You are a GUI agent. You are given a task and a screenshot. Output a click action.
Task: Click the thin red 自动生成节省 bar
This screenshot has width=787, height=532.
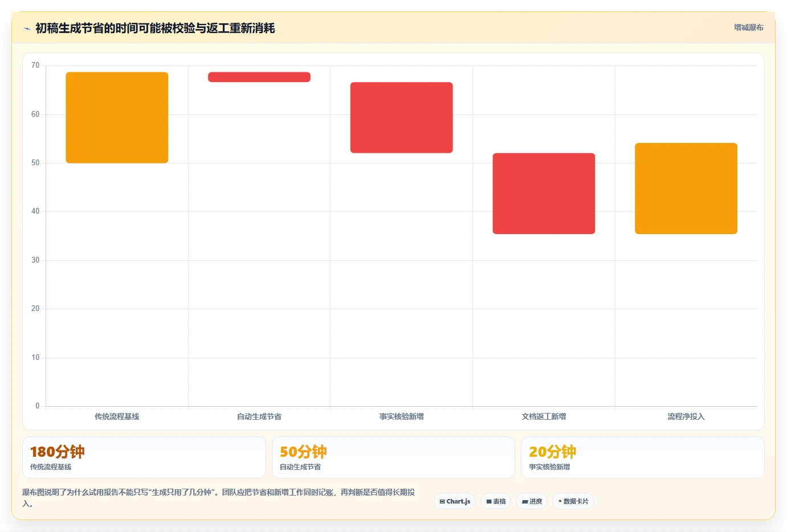(x=259, y=77)
